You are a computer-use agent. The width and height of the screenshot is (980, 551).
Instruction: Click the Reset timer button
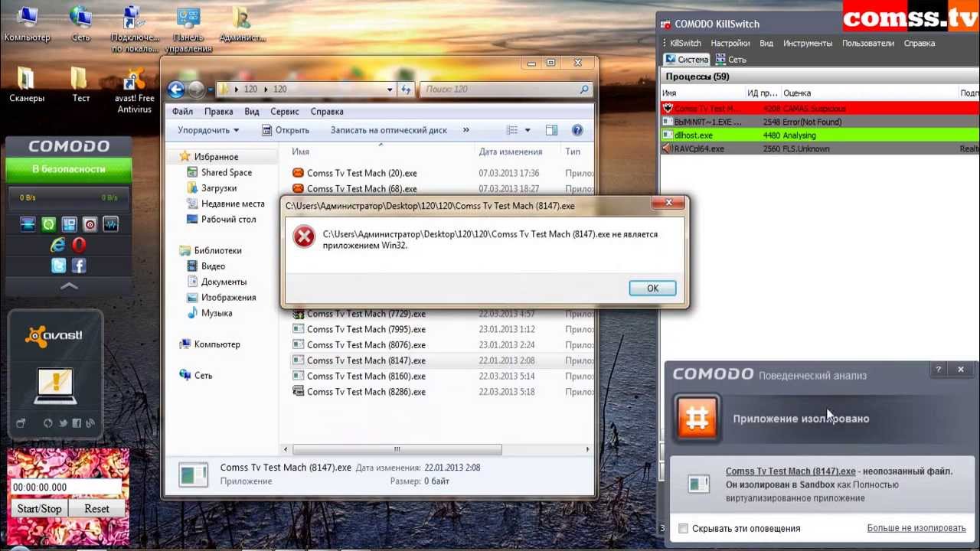(x=96, y=509)
